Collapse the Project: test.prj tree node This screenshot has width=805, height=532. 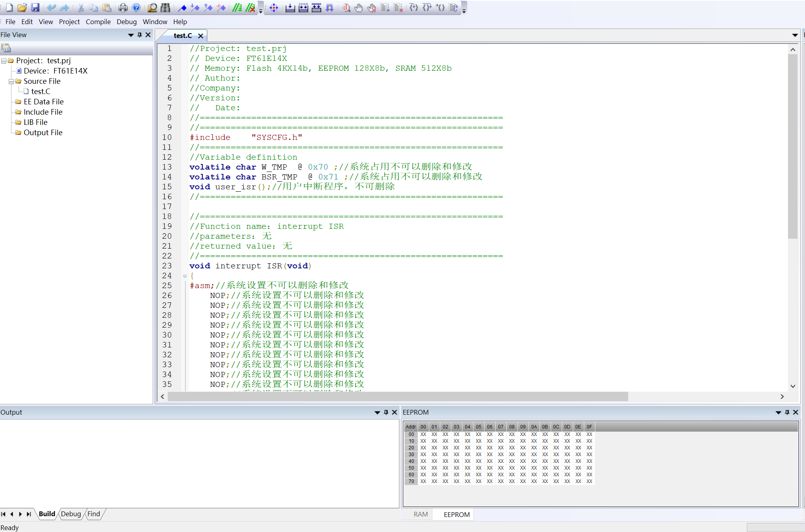4,61
